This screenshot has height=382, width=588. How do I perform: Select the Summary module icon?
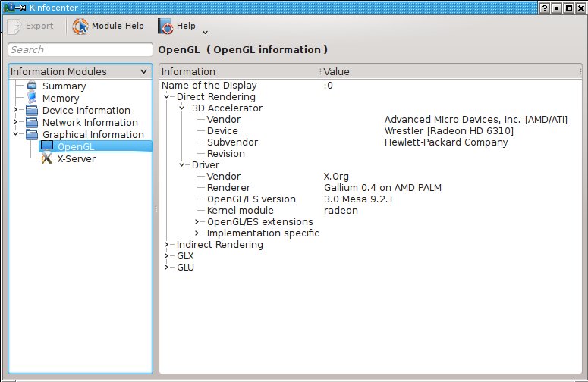click(x=33, y=86)
